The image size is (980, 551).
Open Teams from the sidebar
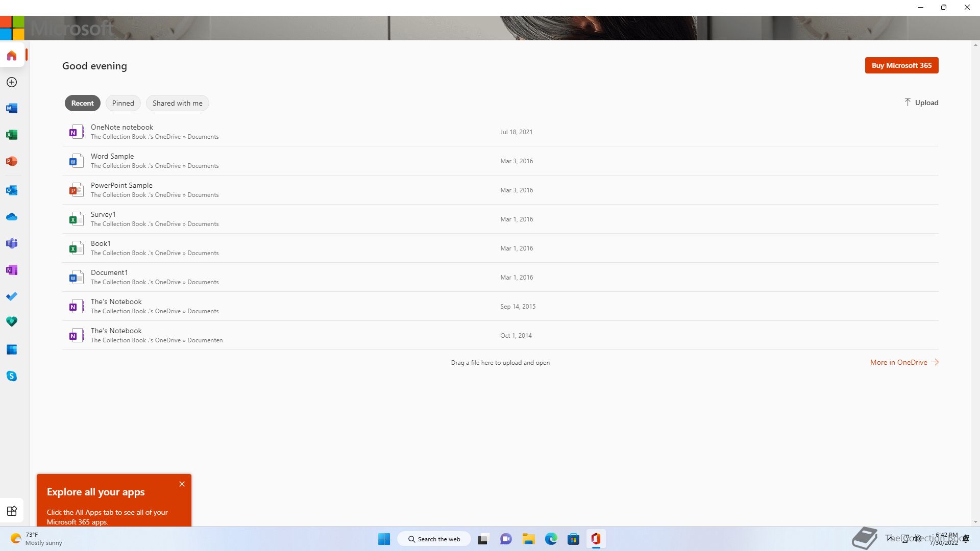12,243
